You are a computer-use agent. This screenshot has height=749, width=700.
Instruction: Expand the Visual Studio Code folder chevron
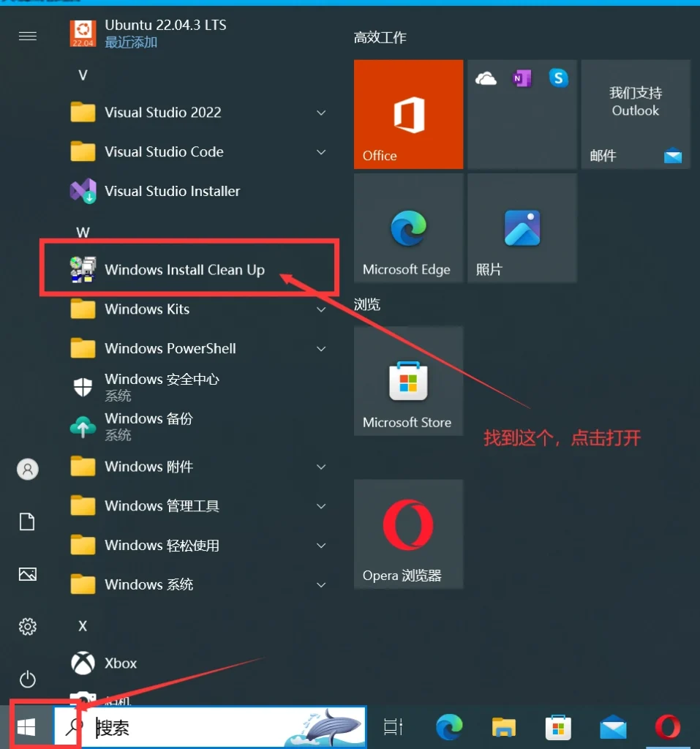tap(322, 152)
